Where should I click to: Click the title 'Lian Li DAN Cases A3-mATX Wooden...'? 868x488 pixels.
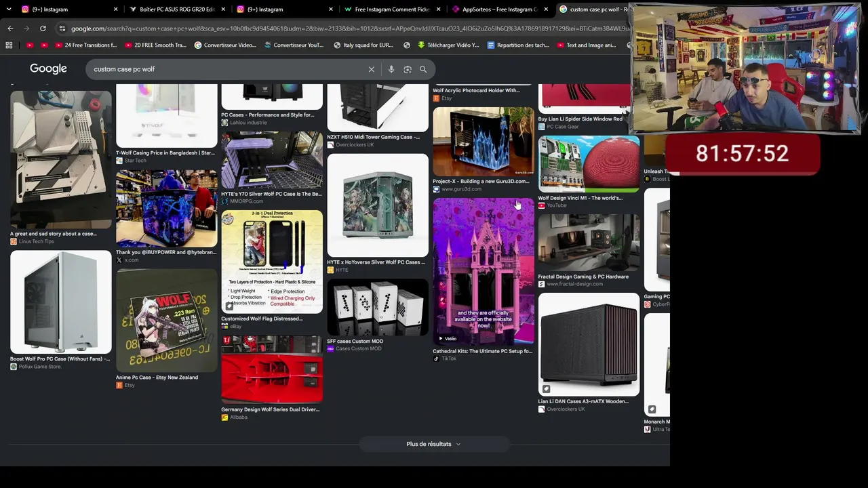point(584,401)
